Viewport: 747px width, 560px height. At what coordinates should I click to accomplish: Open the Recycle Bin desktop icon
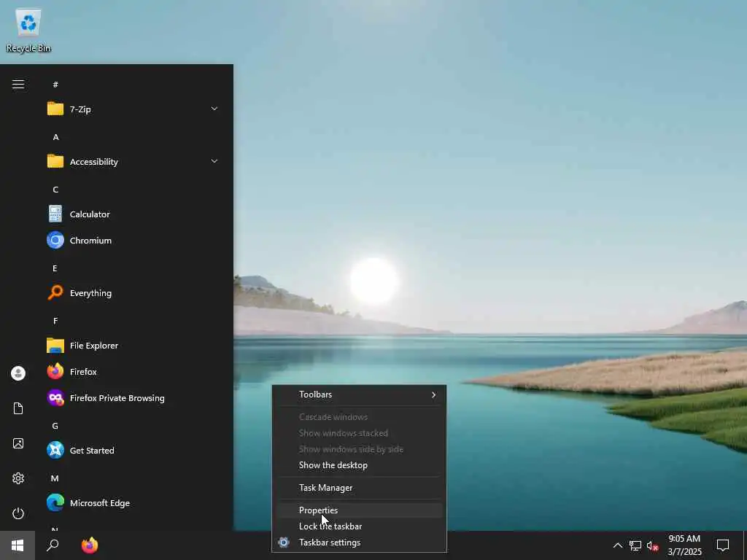(x=28, y=31)
